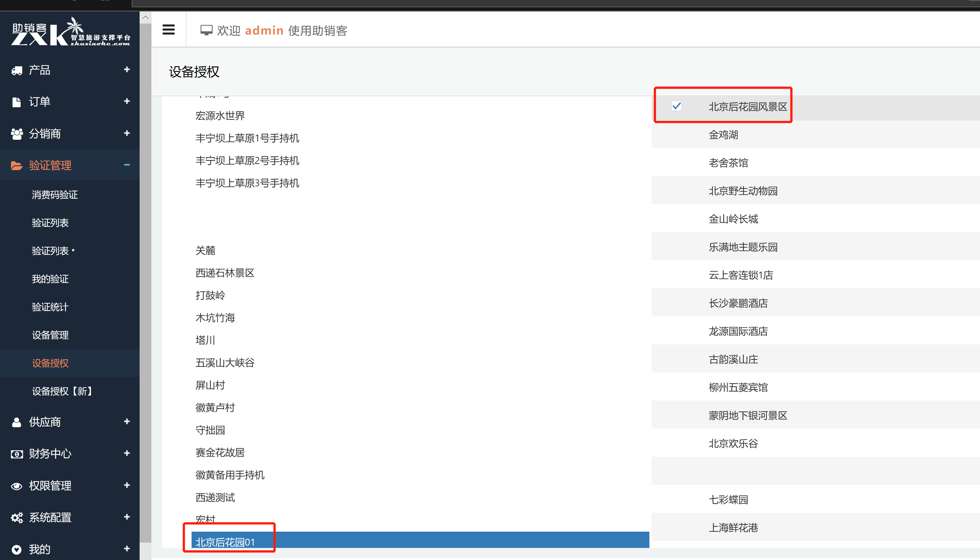This screenshot has width=980, height=560.
Task: Click the person icon beside 供应商
Action: (17, 422)
